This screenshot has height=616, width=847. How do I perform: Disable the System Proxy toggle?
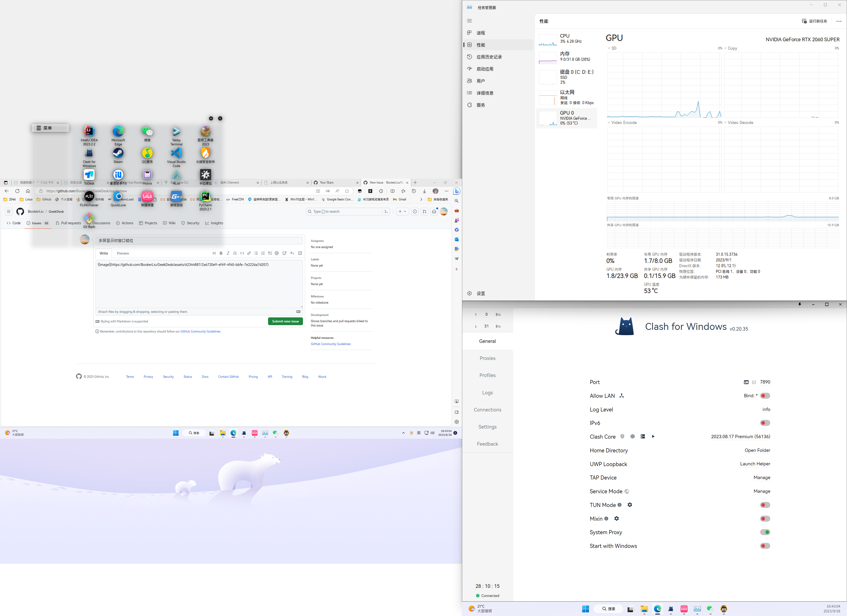[765, 532]
